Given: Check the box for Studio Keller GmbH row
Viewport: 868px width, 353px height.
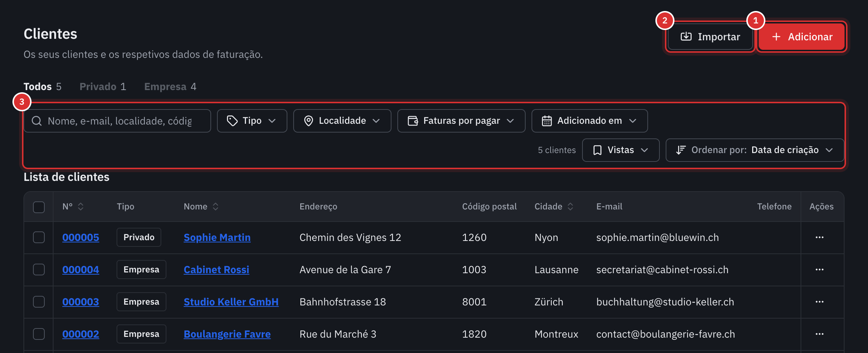Looking at the screenshot, I should pos(39,302).
